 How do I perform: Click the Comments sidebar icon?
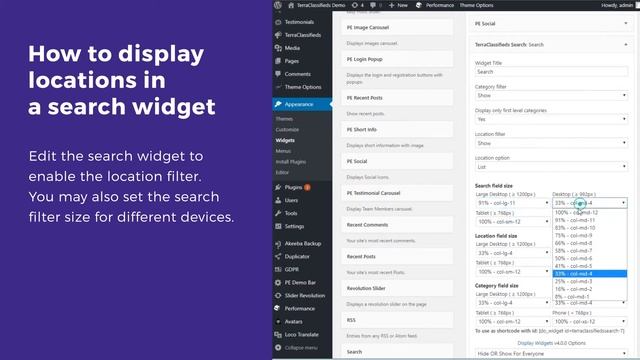pos(278,74)
